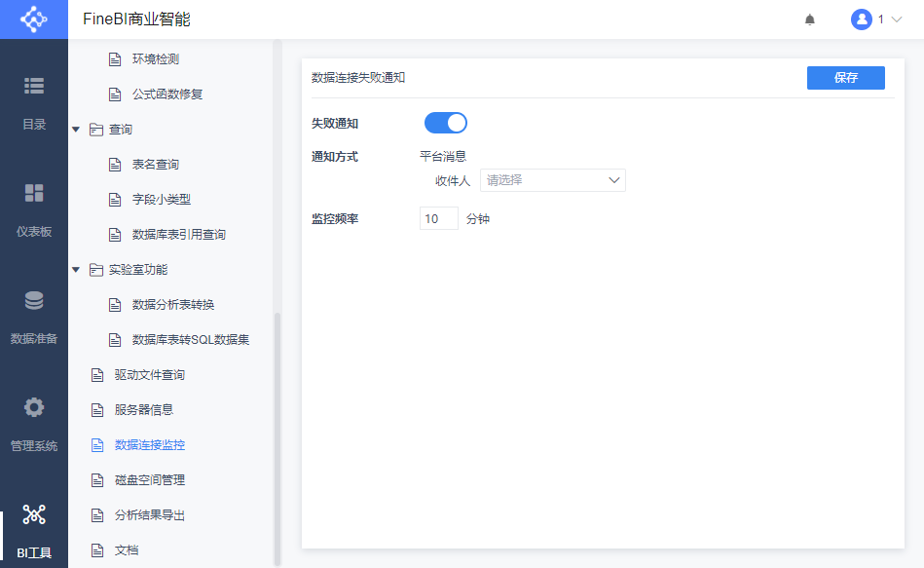Click the 保存 save button
The height and width of the screenshot is (568, 924).
[x=845, y=78]
